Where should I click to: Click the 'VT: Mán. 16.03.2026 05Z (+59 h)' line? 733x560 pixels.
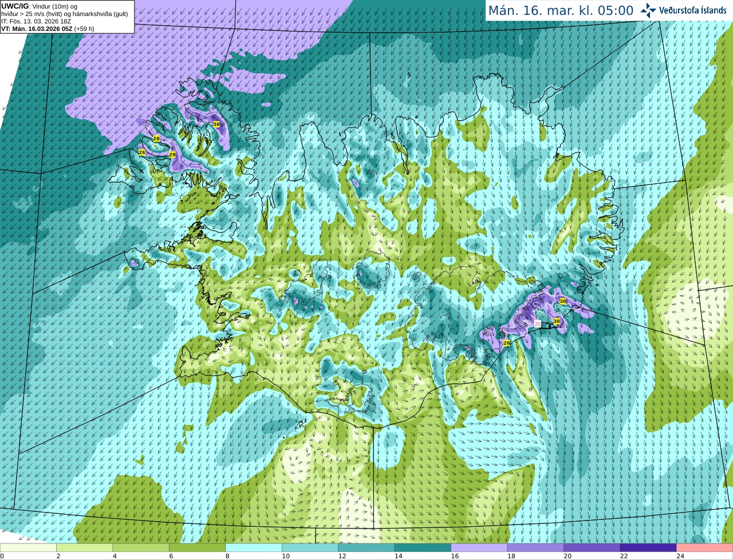point(48,29)
